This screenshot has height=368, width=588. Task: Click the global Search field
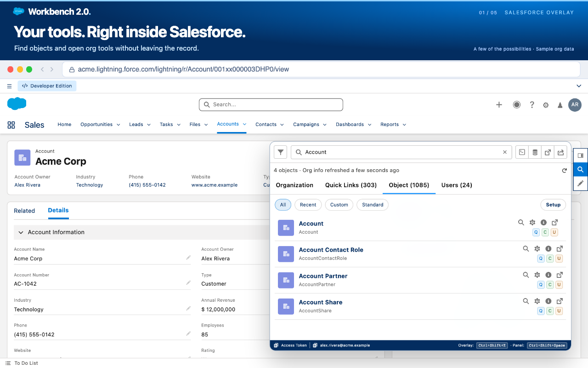point(271,105)
